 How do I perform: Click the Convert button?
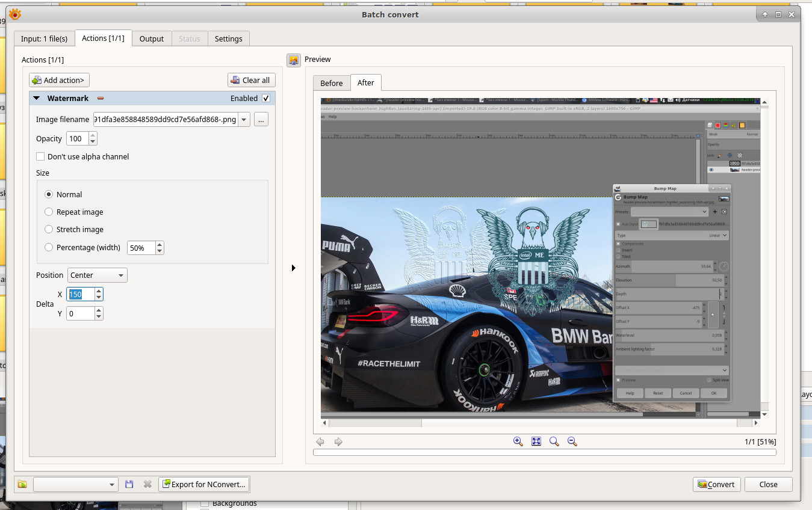click(x=716, y=484)
